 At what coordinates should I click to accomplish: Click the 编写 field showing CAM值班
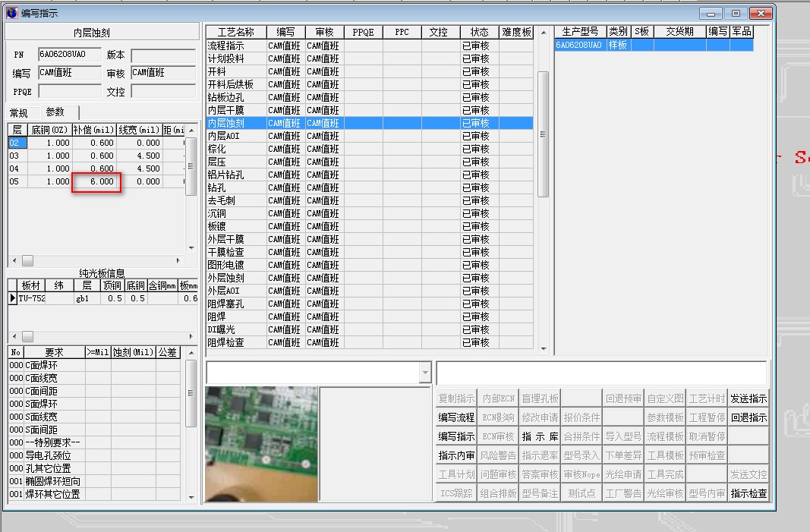69,73
